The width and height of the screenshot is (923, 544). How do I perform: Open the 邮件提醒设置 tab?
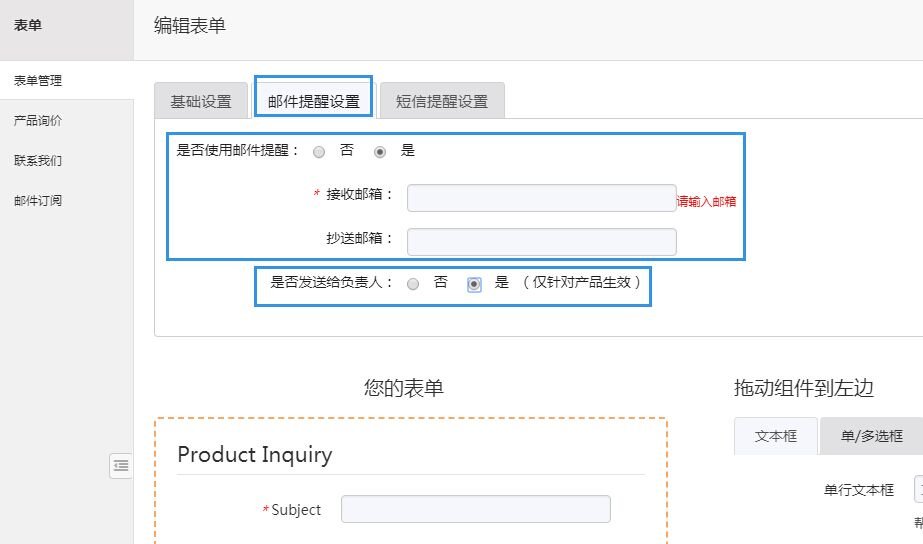[x=313, y=101]
